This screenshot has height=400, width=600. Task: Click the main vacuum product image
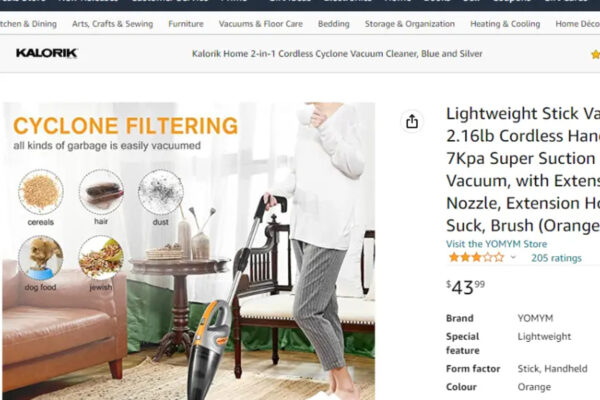pyautogui.click(x=189, y=251)
